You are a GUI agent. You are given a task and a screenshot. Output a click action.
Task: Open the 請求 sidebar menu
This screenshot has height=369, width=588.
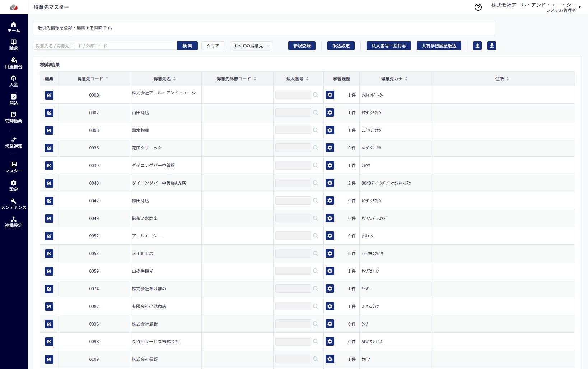click(x=14, y=45)
